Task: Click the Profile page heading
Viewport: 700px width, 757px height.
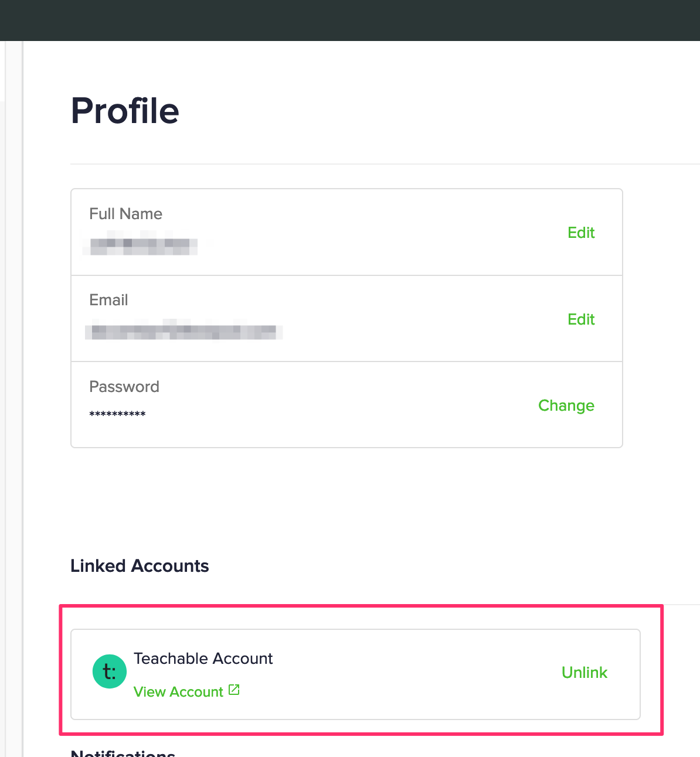Action: pyautogui.click(x=125, y=111)
